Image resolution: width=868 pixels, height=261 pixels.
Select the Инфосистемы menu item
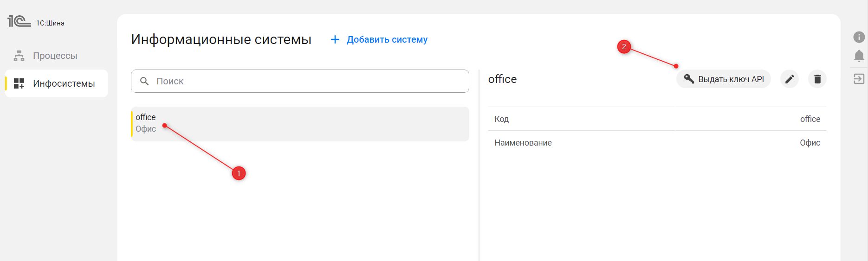(x=64, y=84)
